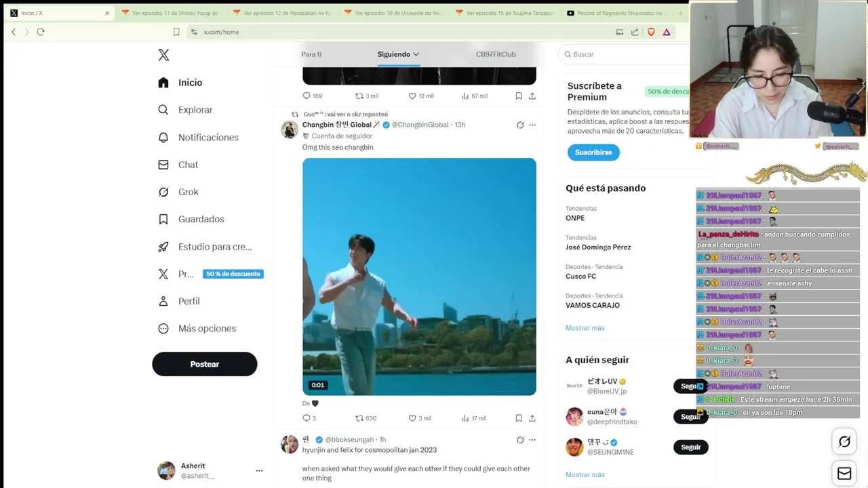Open VAMOS CARAJO trending topic

click(593, 306)
